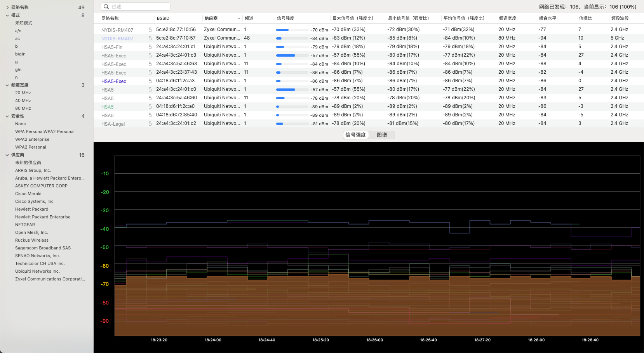Switch to the 信号强度 tab
Image resolution: width=644 pixels, height=353 pixels.
[x=356, y=135]
